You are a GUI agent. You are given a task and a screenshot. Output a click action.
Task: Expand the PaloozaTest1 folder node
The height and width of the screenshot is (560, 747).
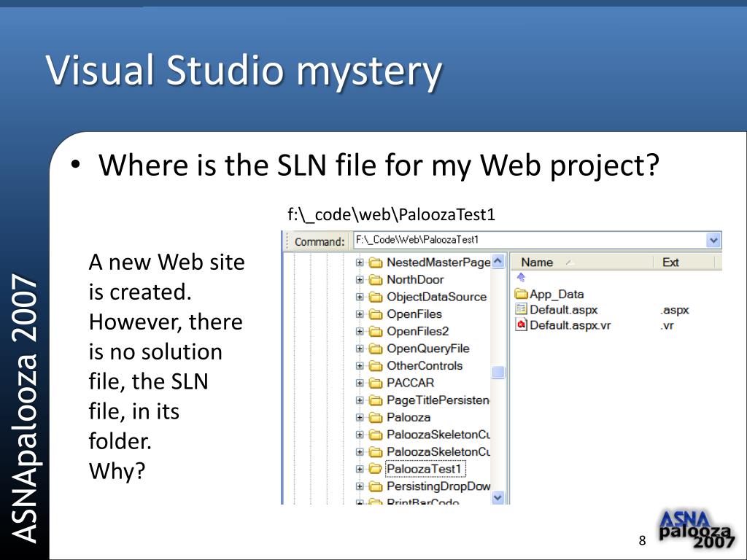360,469
